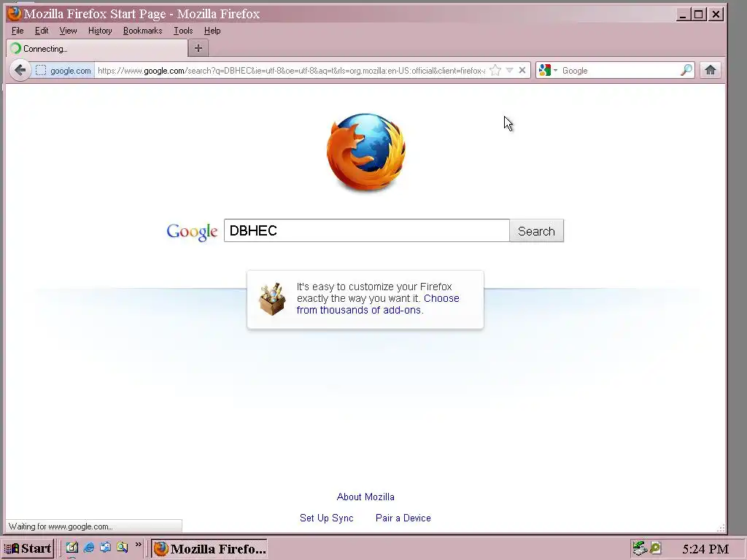Viewport: 747px width, 560px height.
Task: Open the History menu
Action: (x=100, y=31)
